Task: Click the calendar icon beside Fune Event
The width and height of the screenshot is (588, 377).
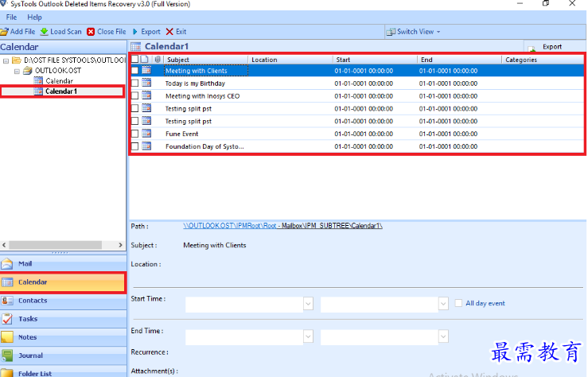Action: [x=146, y=134]
